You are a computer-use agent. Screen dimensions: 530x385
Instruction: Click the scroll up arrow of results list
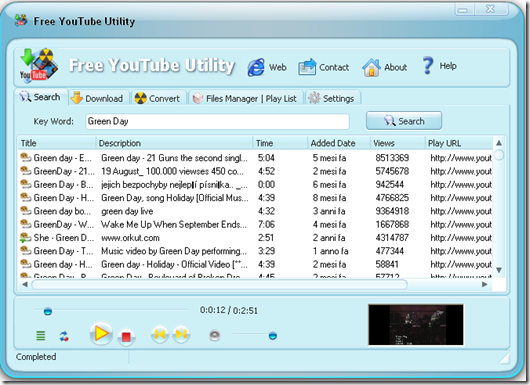tap(499, 143)
